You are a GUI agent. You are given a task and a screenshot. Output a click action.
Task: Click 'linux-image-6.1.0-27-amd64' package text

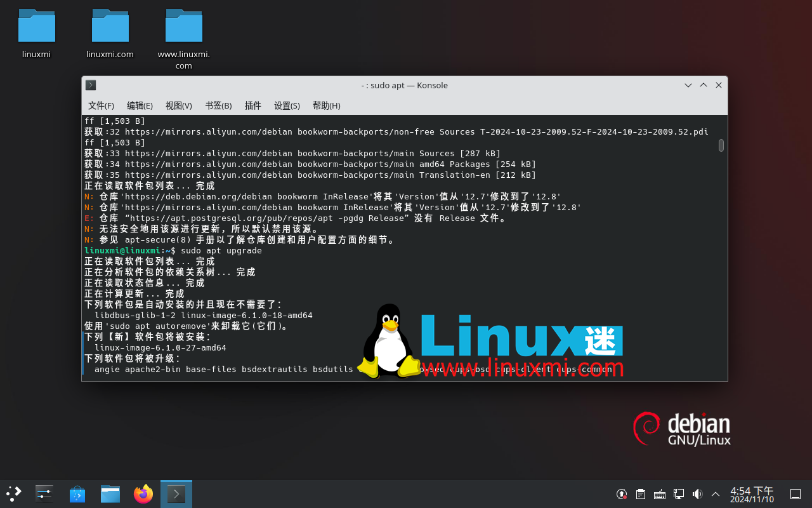point(160,348)
